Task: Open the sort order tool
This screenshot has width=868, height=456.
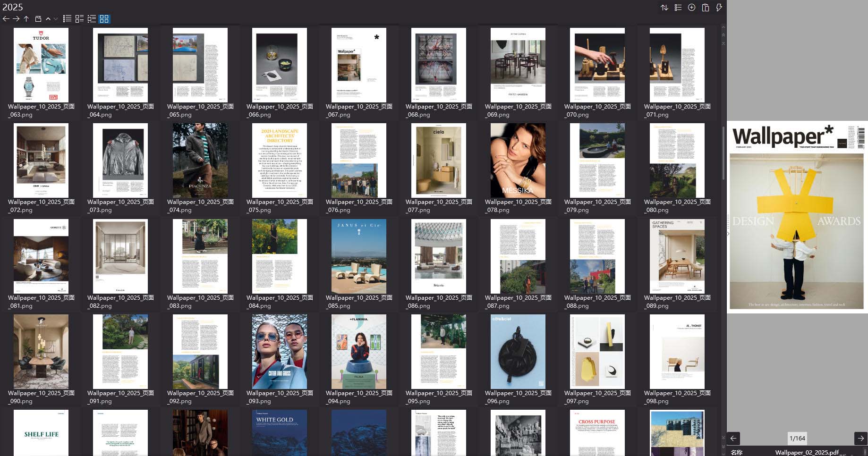Action: (x=665, y=8)
